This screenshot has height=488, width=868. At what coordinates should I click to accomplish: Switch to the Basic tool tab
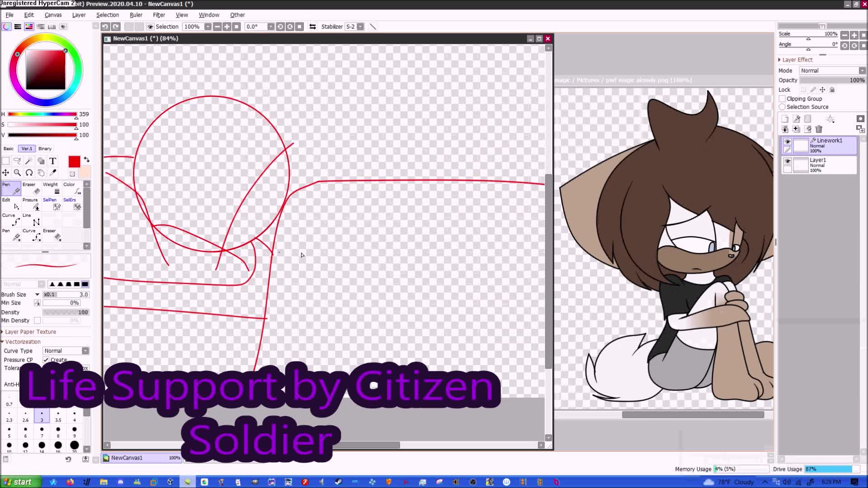coord(9,149)
